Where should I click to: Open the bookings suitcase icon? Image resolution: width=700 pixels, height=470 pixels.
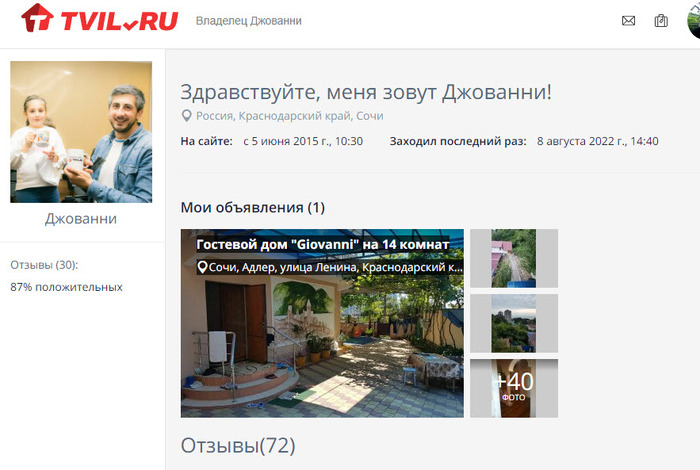[661, 21]
